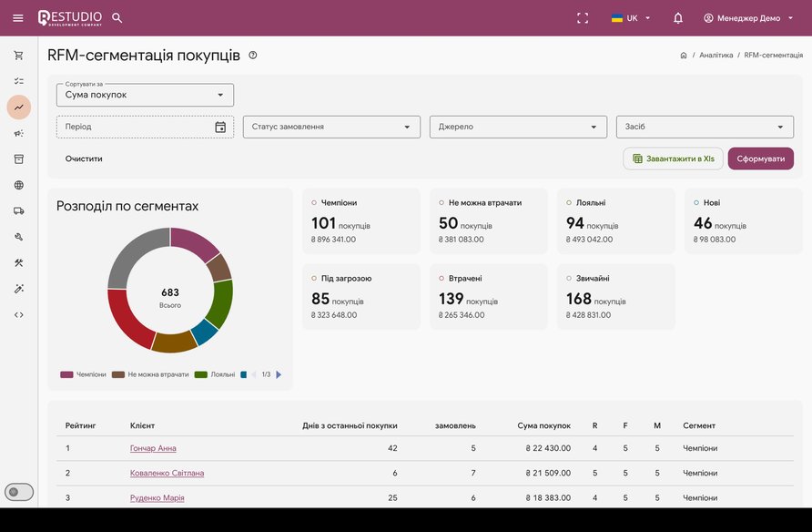812x532 pixels.
Task: Select the Нові segment card
Action: tap(743, 221)
